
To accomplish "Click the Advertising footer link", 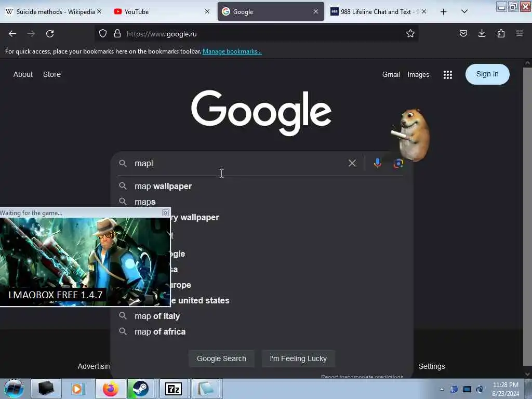I will tap(94, 366).
